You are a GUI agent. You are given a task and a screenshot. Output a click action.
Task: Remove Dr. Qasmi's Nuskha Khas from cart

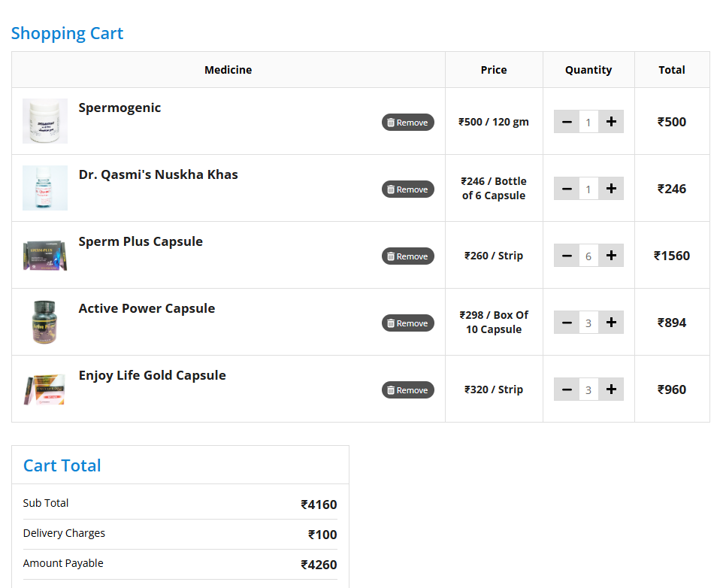407,189
